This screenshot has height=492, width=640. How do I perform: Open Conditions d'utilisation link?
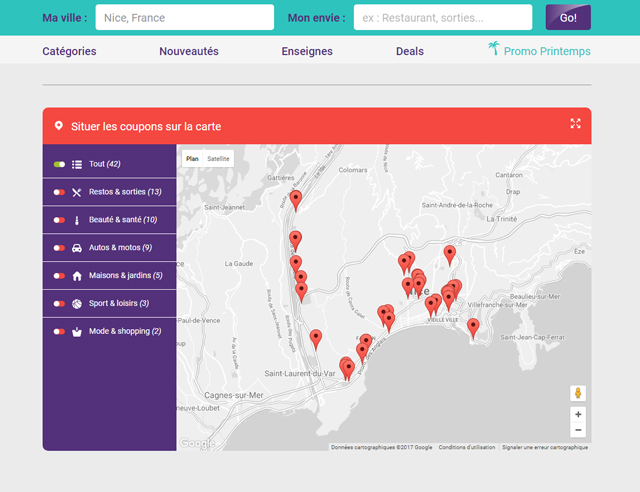467,447
